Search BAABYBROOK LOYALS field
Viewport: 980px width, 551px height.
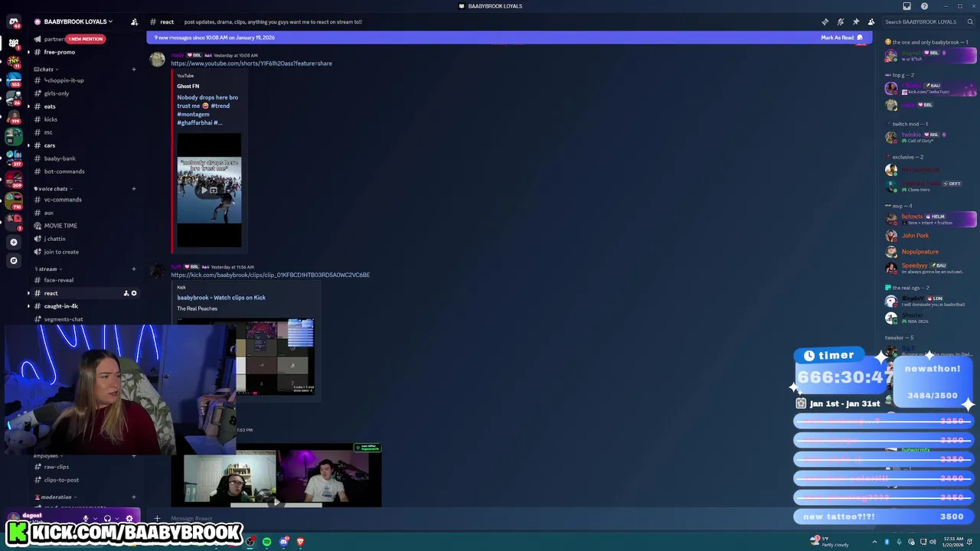pos(929,21)
